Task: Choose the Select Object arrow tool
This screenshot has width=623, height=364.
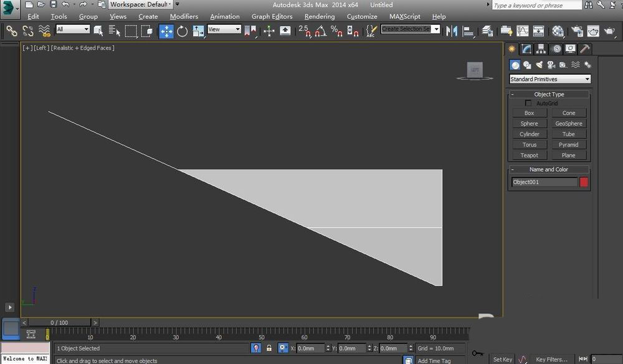Action: pos(98,30)
